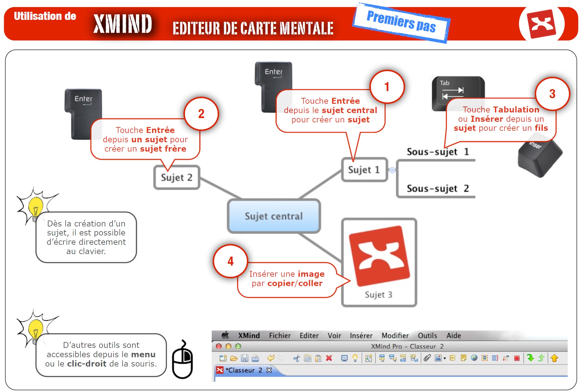Zoom with the green window button
Viewport: 582px width, 392px height.
[x=238, y=346]
